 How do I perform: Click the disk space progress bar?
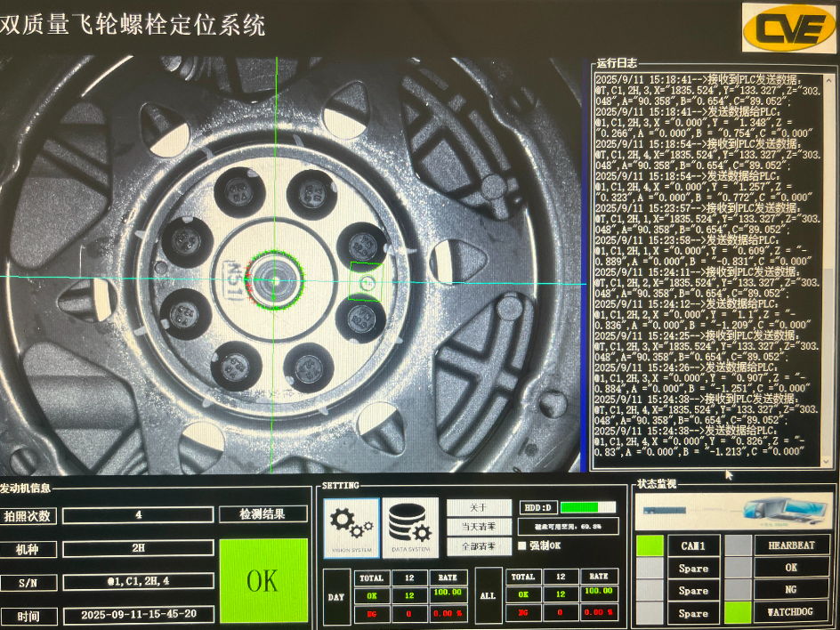[x=590, y=505]
